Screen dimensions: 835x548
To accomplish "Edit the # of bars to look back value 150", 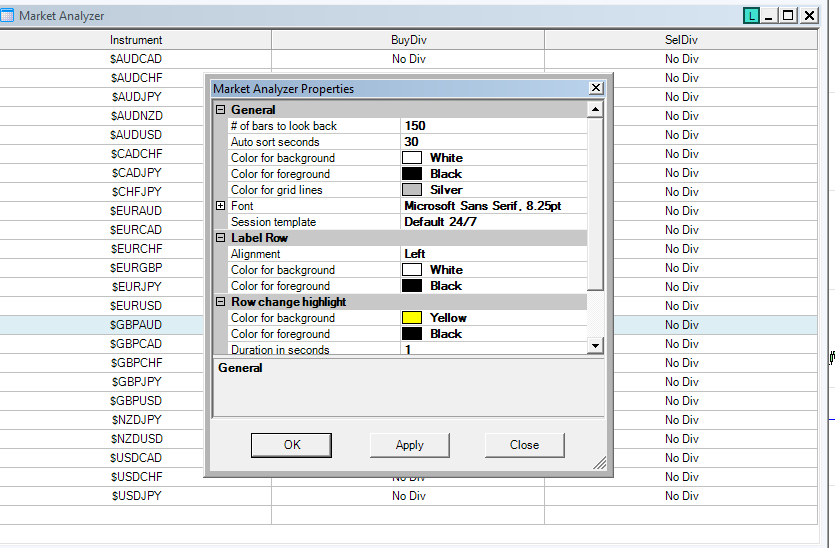I will [494, 126].
